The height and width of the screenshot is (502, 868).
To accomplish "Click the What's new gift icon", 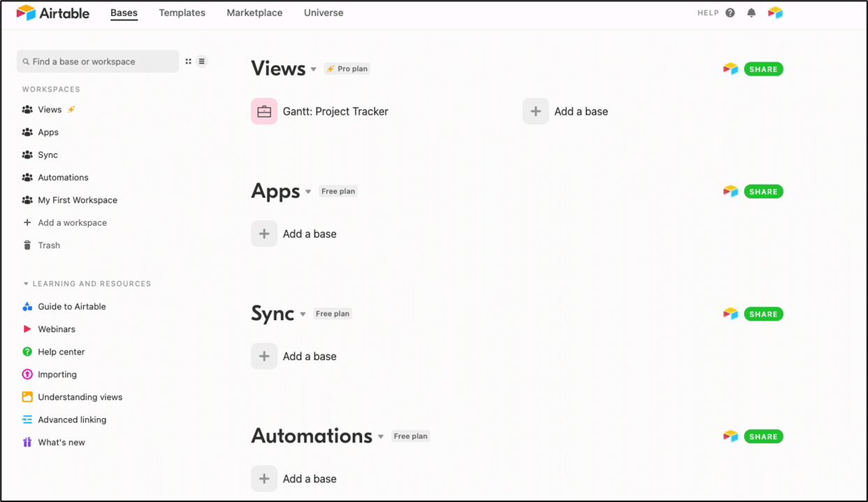I will point(27,442).
